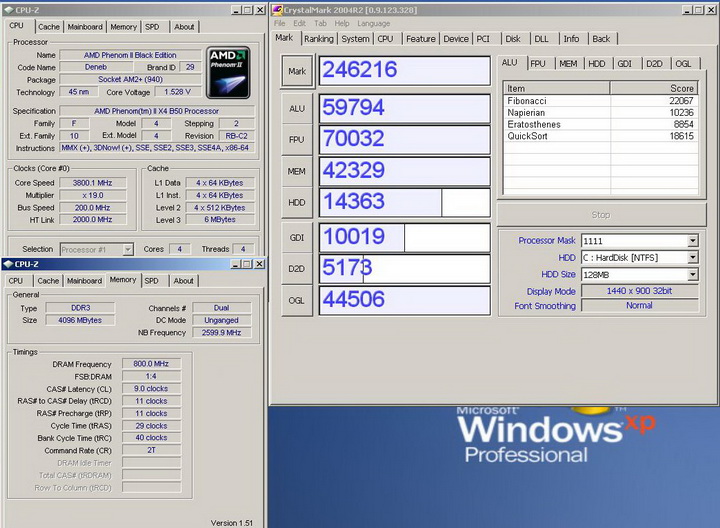Run the MEM benchmark button
Screen dimensions: 720x528
(x=297, y=171)
